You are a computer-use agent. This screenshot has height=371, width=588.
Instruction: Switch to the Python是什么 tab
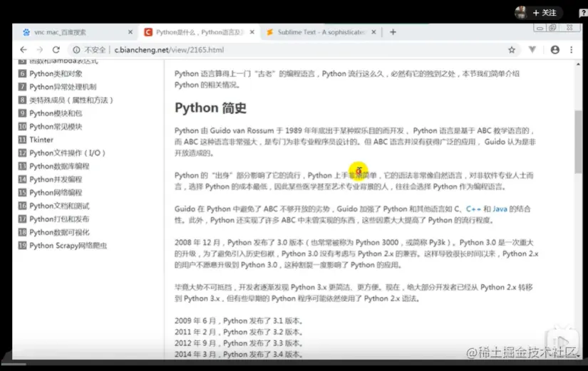pos(199,32)
